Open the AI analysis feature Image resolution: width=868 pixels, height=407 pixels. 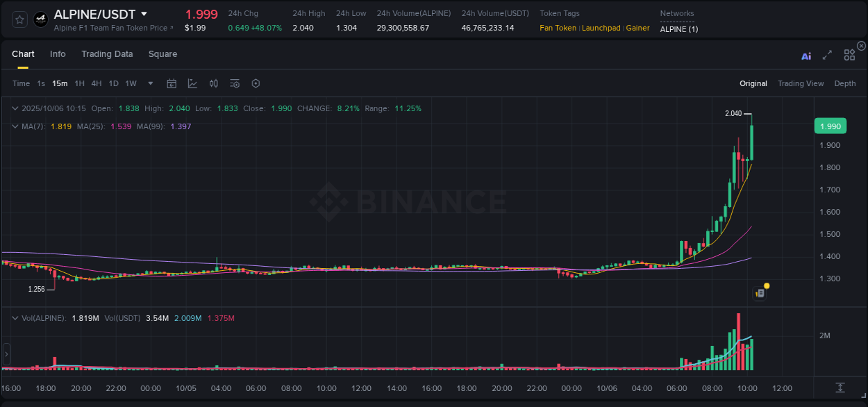pyautogui.click(x=806, y=56)
